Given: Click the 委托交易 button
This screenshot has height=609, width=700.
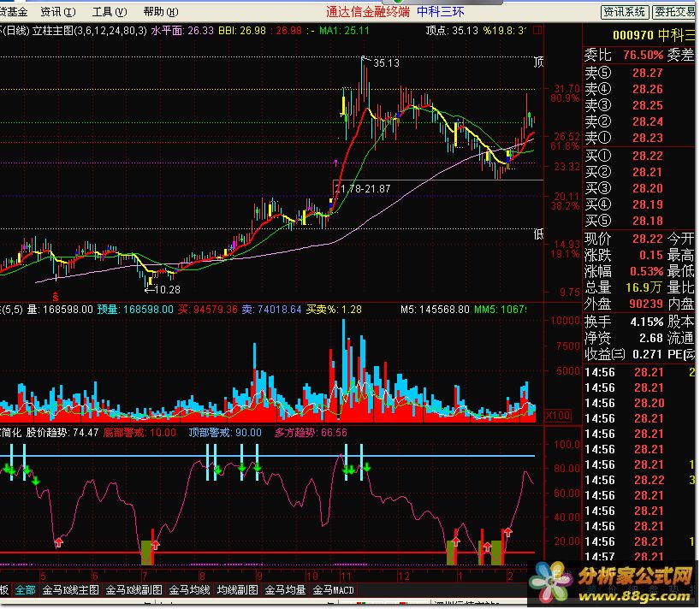Looking at the screenshot, I should [675, 12].
